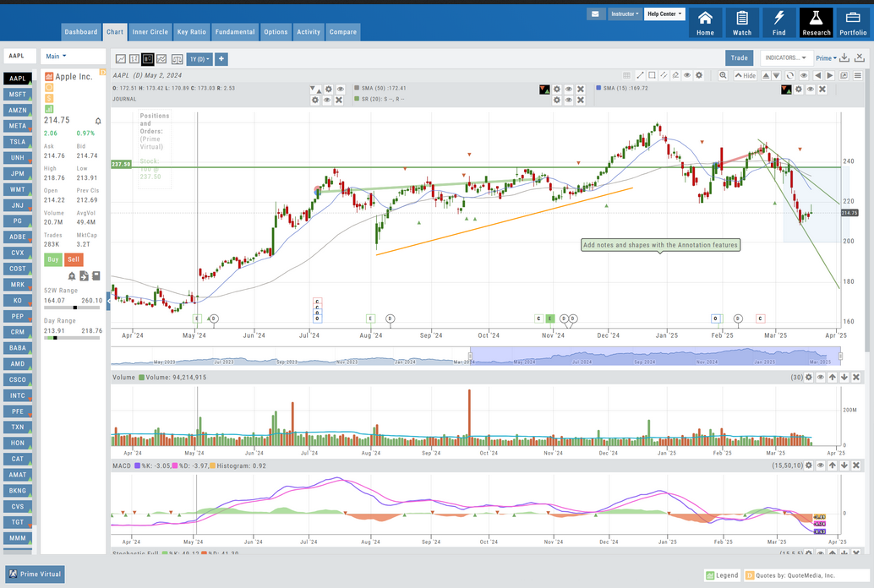Open the Help Center dropdown
874x588 pixels.
tap(664, 14)
